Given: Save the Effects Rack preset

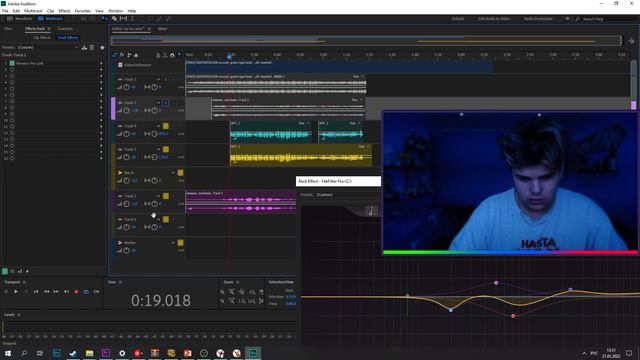Looking at the screenshot, I should click(84, 47).
